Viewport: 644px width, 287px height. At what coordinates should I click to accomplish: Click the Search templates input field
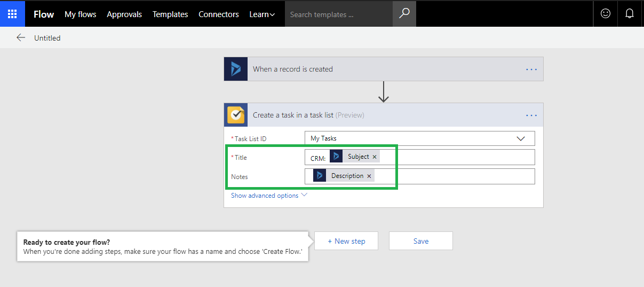tap(339, 14)
